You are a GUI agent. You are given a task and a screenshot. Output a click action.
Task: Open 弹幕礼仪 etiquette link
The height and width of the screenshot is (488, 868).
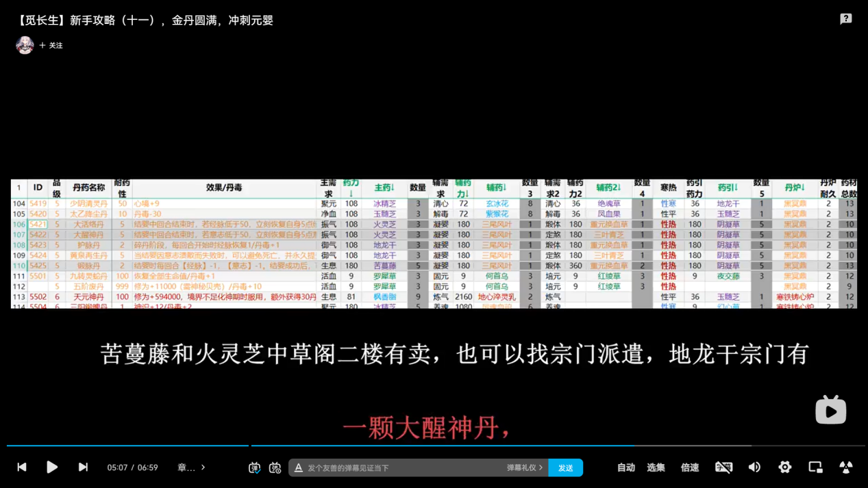pyautogui.click(x=525, y=467)
